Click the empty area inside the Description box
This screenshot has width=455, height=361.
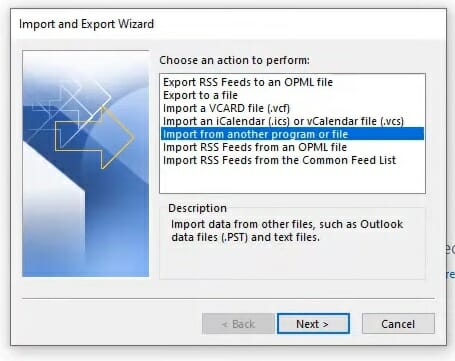pos(292,262)
